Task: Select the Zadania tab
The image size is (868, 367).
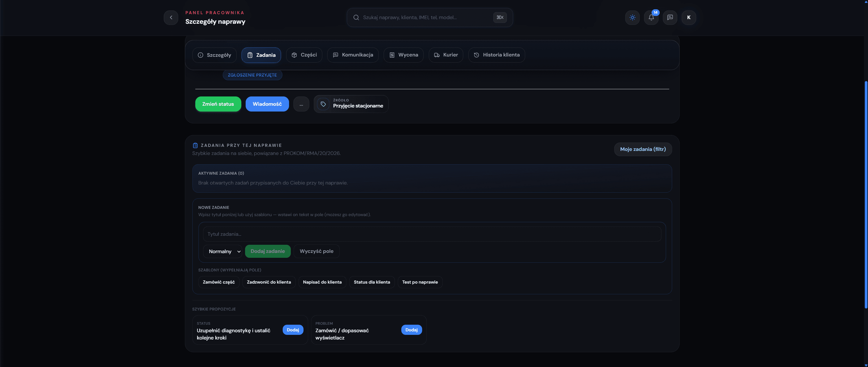Action: [x=261, y=55]
